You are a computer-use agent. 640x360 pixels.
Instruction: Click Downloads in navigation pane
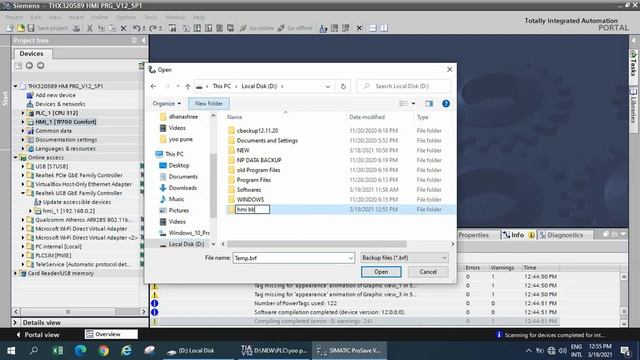tap(182, 188)
